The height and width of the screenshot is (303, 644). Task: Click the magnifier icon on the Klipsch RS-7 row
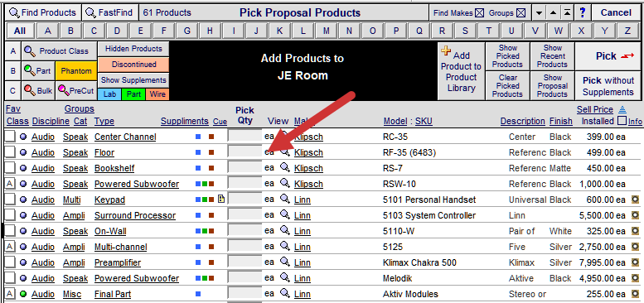click(x=284, y=168)
